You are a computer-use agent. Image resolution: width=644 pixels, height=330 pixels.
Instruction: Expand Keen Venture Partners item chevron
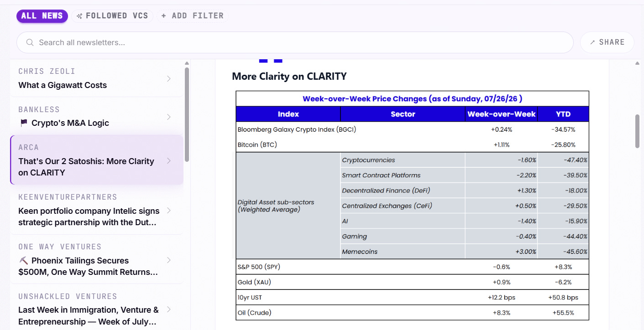[x=169, y=211]
